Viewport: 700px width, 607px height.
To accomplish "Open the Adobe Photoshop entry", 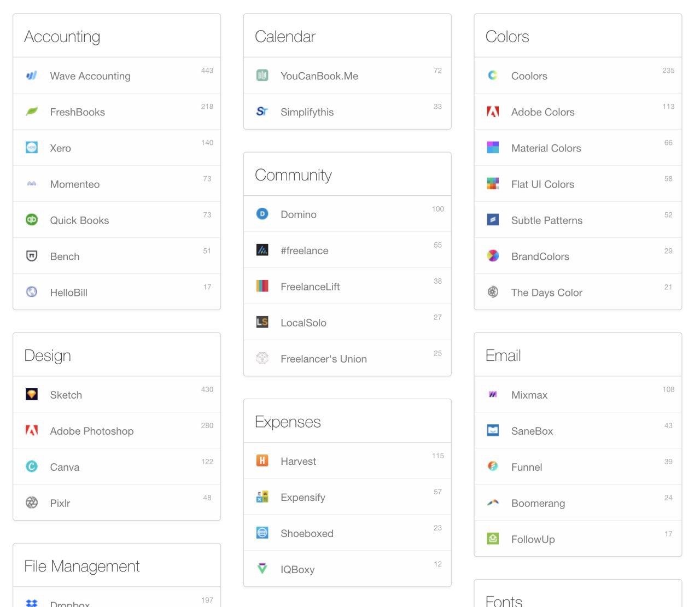I will coord(116,430).
